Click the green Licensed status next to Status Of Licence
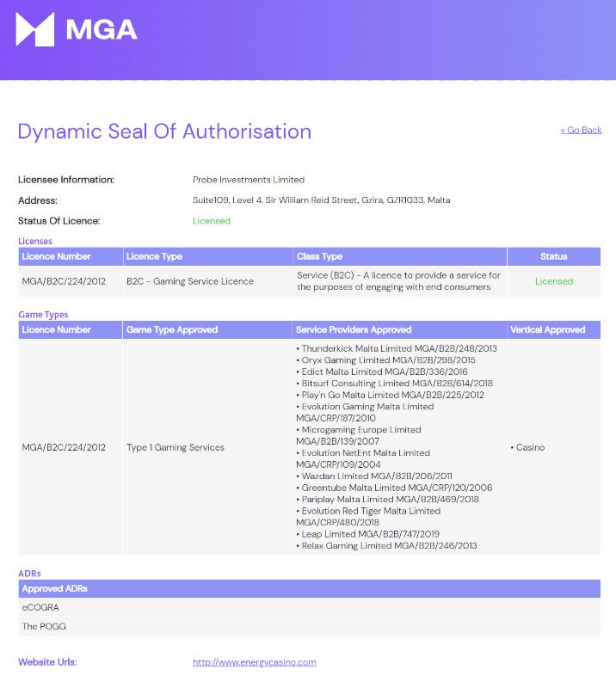616x688 pixels. [212, 221]
